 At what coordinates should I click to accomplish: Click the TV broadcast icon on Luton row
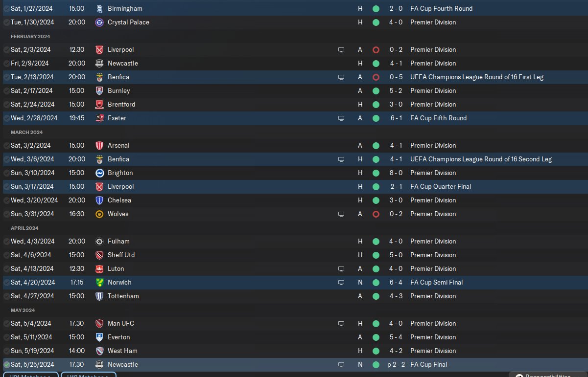tap(341, 268)
